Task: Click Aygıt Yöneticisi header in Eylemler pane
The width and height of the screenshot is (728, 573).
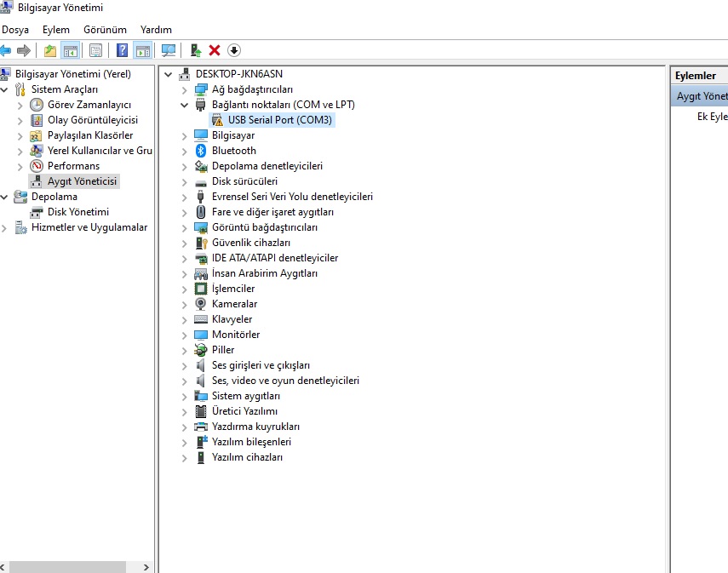Action: tap(702, 96)
